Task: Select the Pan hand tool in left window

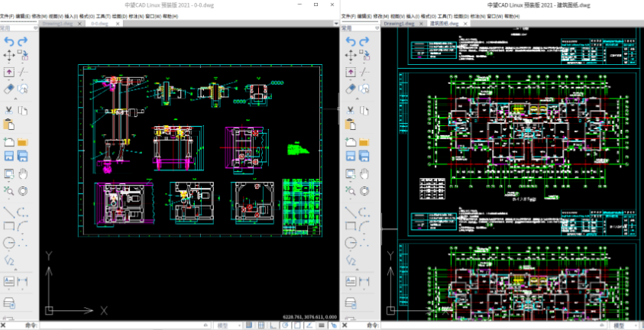Action: tap(24, 174)
